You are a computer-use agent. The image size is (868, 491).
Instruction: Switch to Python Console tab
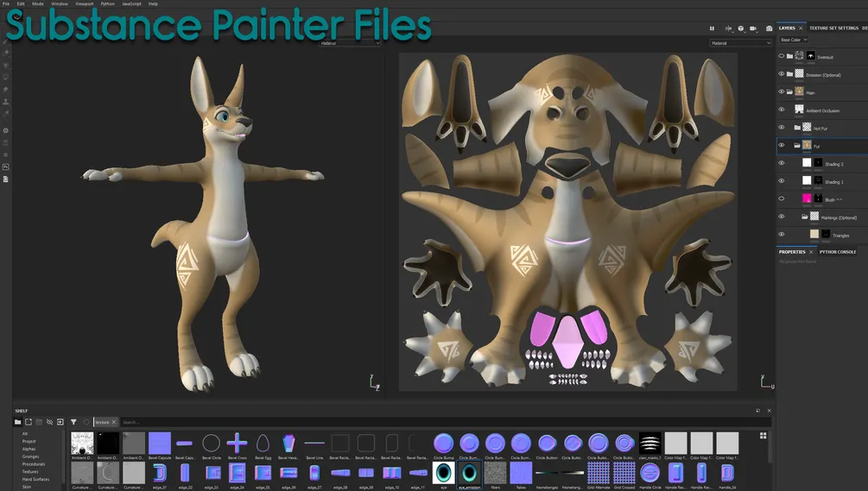tap(838, 252)
